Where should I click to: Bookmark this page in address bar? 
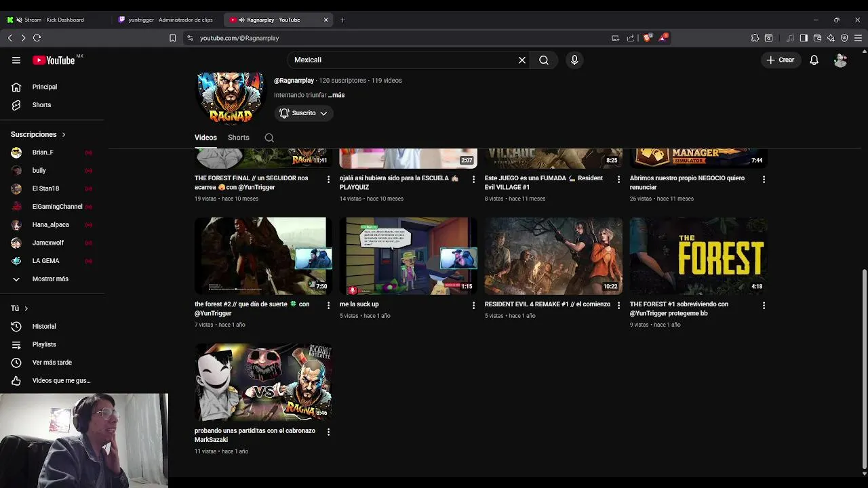coord(173,38)
